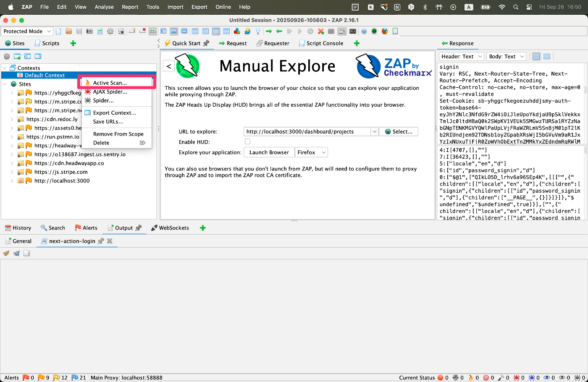This screenshot has height=382, width=588.
Task: Click the green notepad report icon
Action: 395,31
